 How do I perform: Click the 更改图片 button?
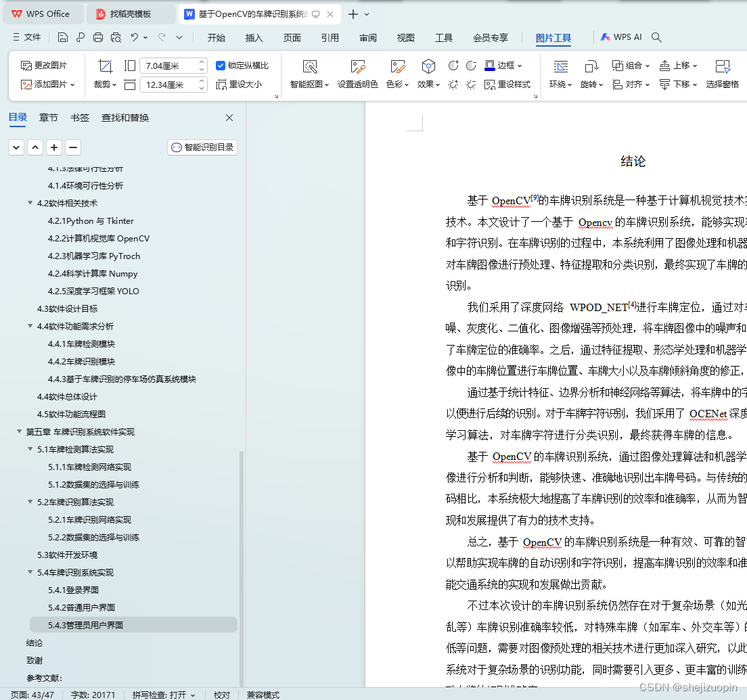[44, 65]
